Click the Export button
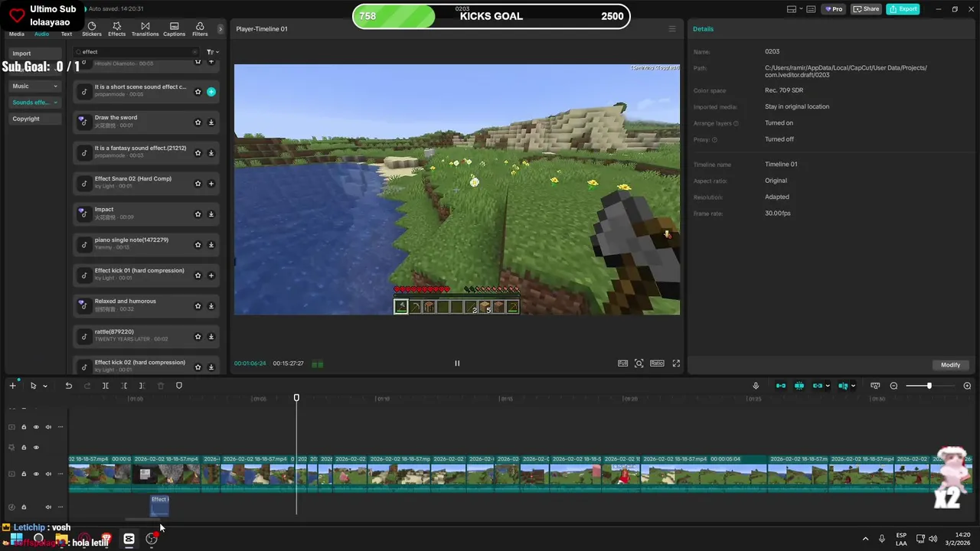Screen dimensions: 980x551 pos(903,9)
